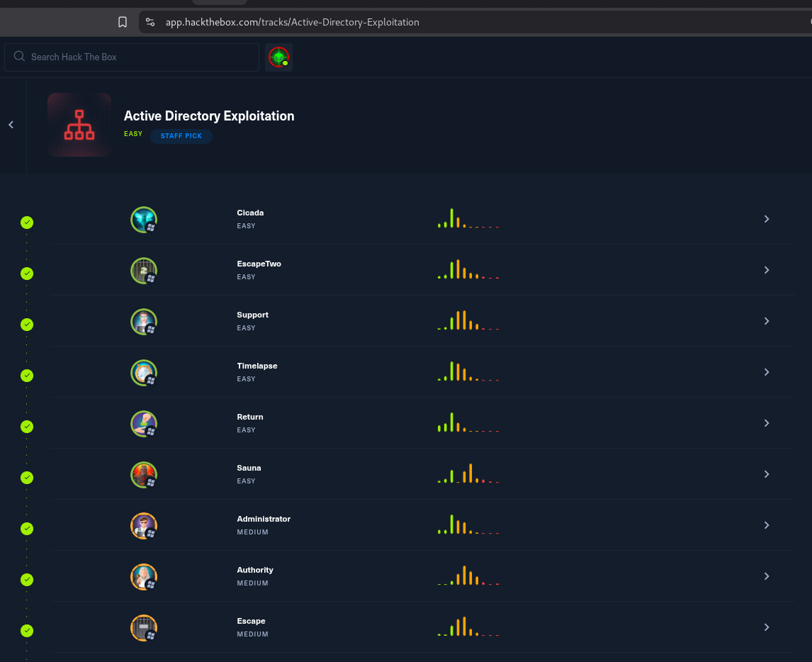The height and width of the screenshot is (662, 812).
Task: Click the red Active Directory track icon
Action: click(79, 125)
